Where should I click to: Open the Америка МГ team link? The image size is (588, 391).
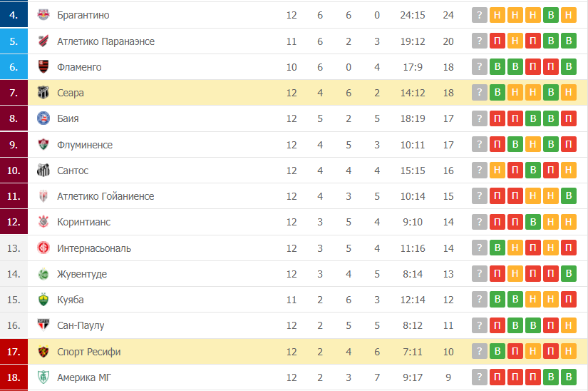[x=84, y=377]
